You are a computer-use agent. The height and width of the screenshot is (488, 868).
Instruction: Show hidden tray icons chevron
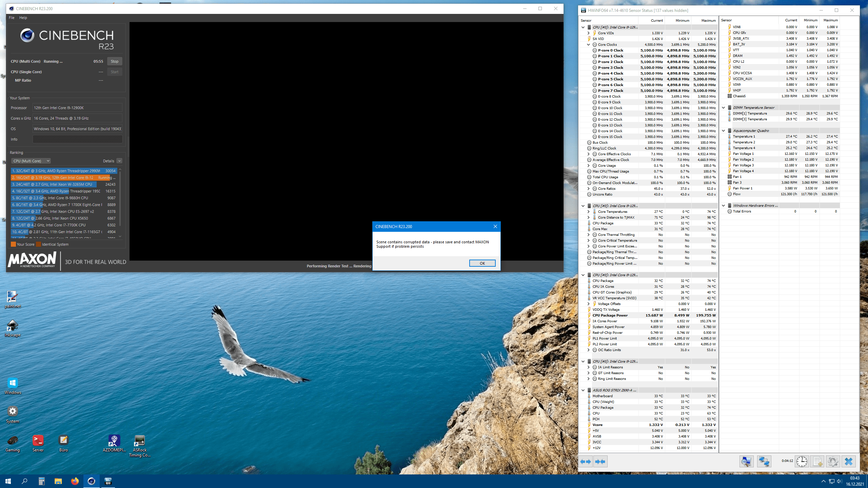[824, 481]
